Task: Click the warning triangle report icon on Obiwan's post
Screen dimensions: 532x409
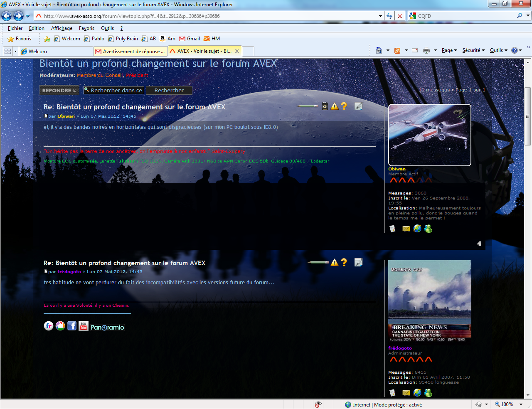Action: tap(335, 106)
